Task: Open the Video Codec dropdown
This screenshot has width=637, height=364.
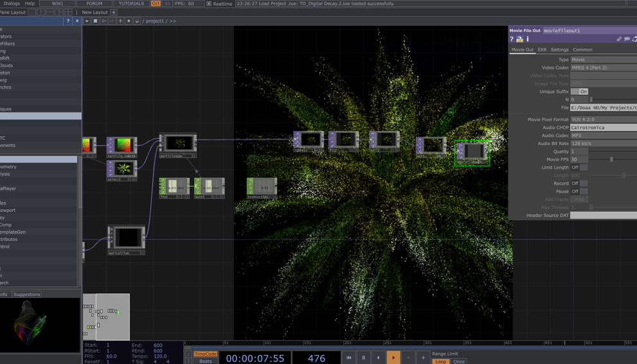Action: coord(604,67)
